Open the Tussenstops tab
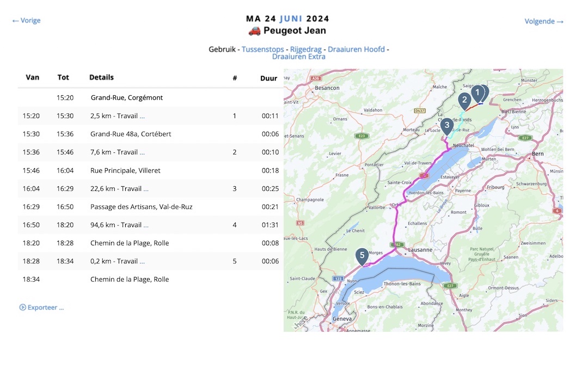 coord(262,49)
